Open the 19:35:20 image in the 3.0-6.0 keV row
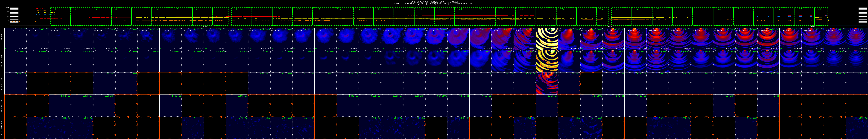 (525, 39)
